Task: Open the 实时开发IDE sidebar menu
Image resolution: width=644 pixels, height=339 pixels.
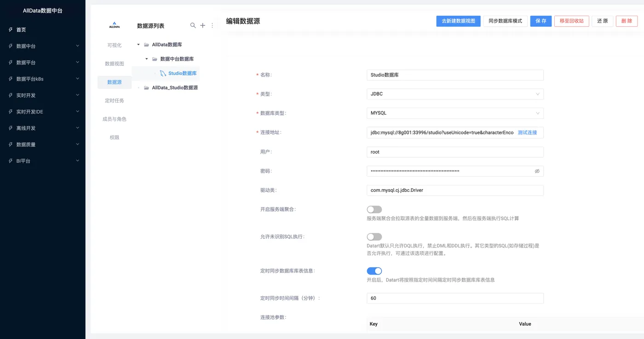Action: (43, 112)
